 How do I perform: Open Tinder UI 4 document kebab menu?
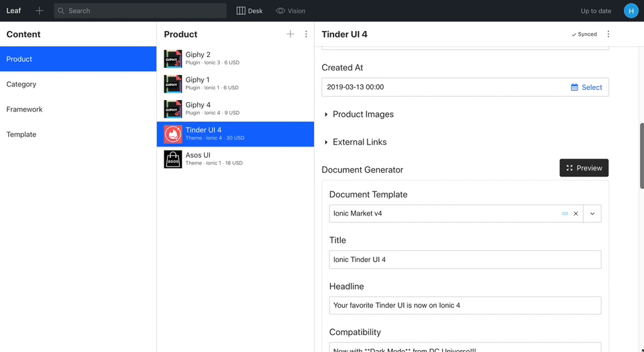point(608,34)
